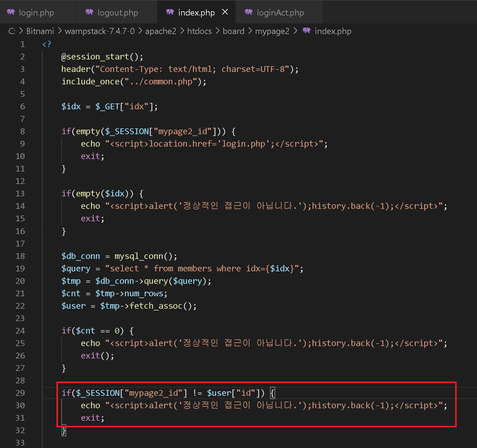Click exit statement on line 15
The height and width of the screenshot is (448, 477).
(x=93, y=219)
